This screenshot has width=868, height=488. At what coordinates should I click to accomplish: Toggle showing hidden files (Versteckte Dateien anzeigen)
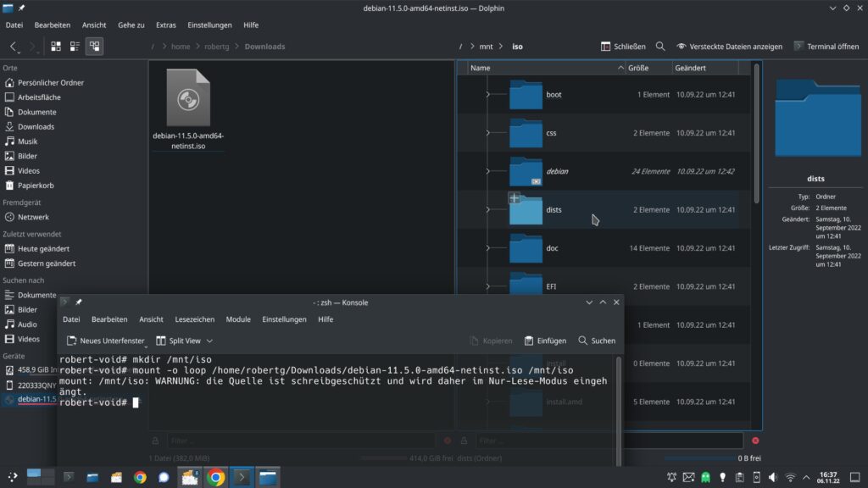coord(730,47)
